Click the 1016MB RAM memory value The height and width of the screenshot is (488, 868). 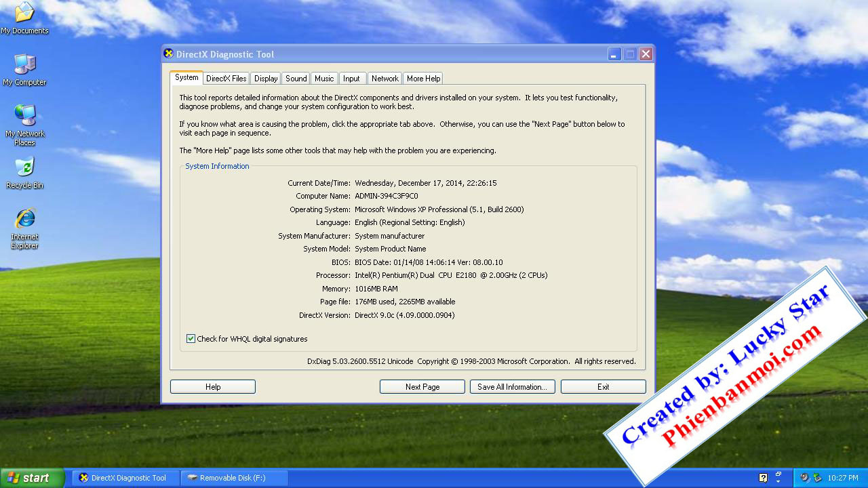376,289
